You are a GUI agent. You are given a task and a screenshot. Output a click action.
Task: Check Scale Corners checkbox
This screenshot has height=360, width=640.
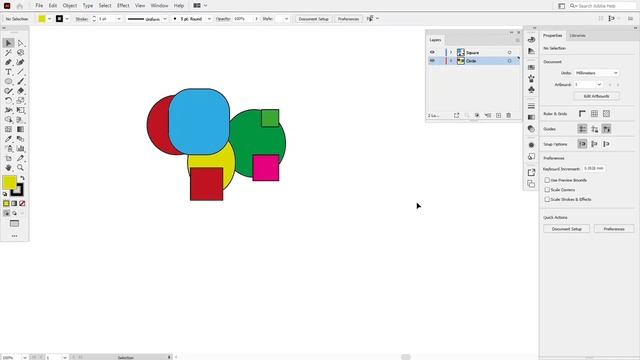[547, 190]
